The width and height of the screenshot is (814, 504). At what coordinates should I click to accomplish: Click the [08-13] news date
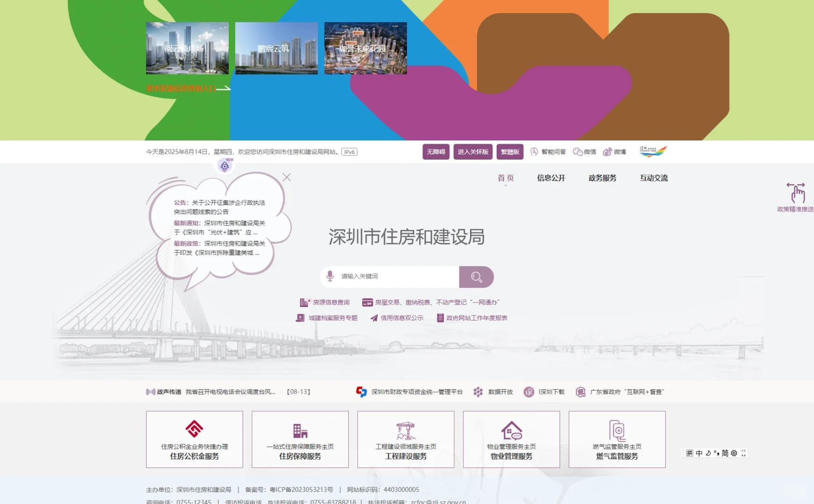[299, 392]
